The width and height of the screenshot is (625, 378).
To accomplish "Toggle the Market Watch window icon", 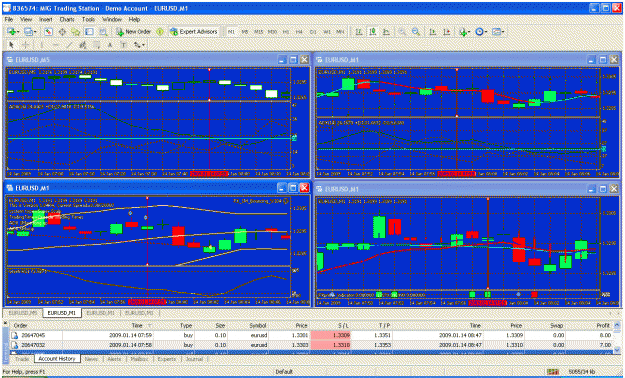I will pos(48,32).
